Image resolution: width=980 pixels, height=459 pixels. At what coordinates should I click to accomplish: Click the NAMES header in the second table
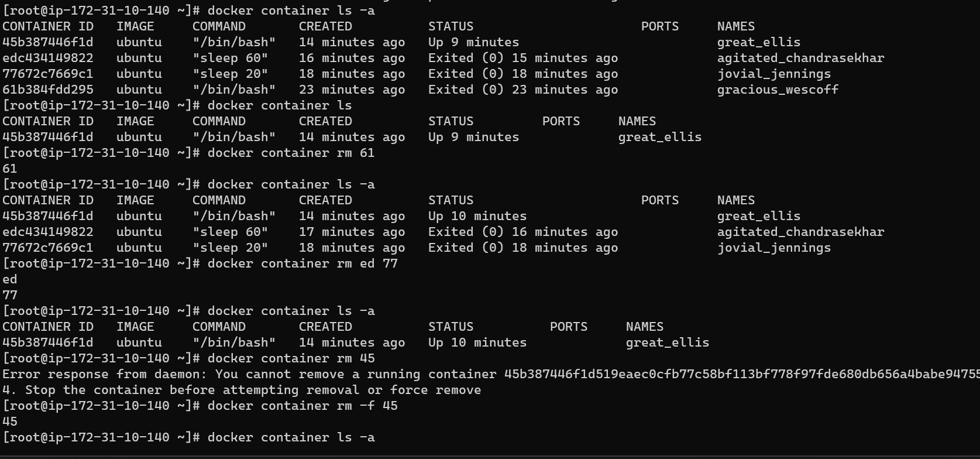coord(637,121)
